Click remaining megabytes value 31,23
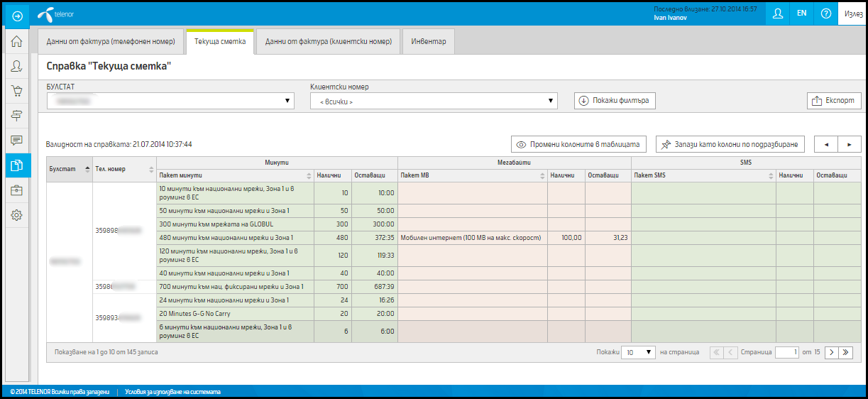The width and height of the screenshot is (868, 399). coord(608,237)
